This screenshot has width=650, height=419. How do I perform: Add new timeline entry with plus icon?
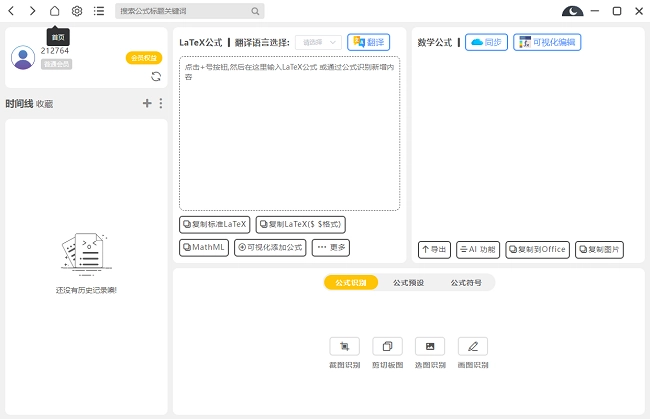pyautogui.click(x=147, y=103)
